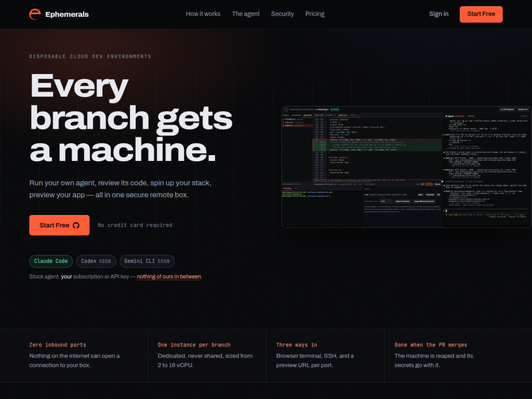Click 'Dedicated, never shared' description text
Screen dimensions: 532x399
click(205, 361)
